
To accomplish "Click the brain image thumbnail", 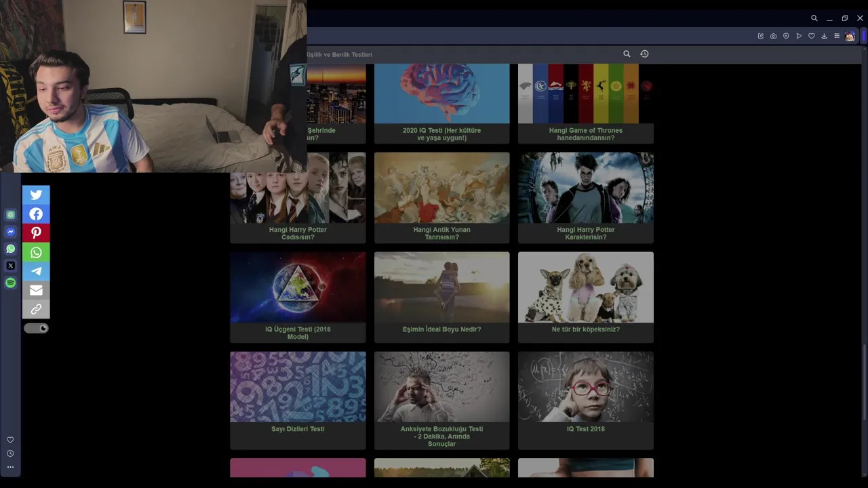I will pos(441,94).
